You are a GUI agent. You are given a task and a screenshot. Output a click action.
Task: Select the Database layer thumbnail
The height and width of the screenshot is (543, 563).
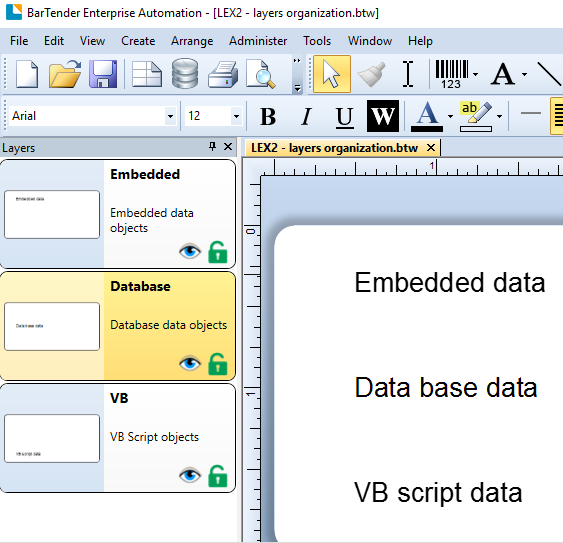(x=52, y=326)
